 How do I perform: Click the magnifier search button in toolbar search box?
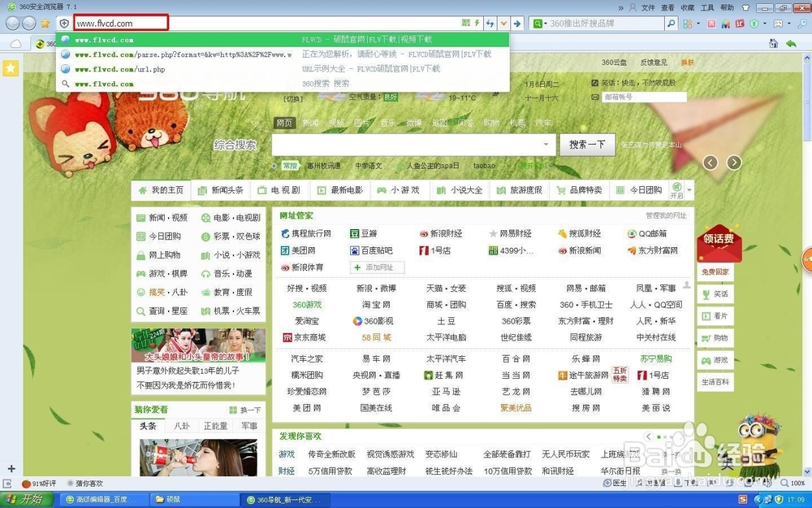click(x=672, y=24)
